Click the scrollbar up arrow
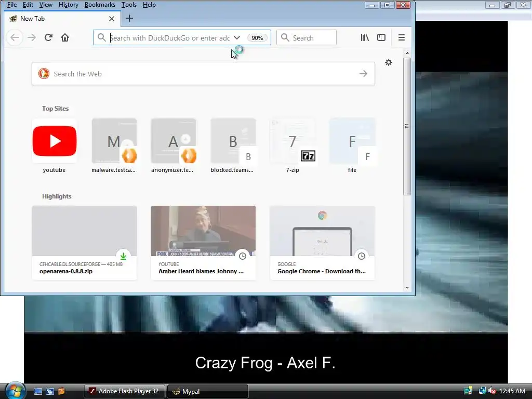Image resolution: width=532 pixels, height=399 pixels. tap(407, 54)
